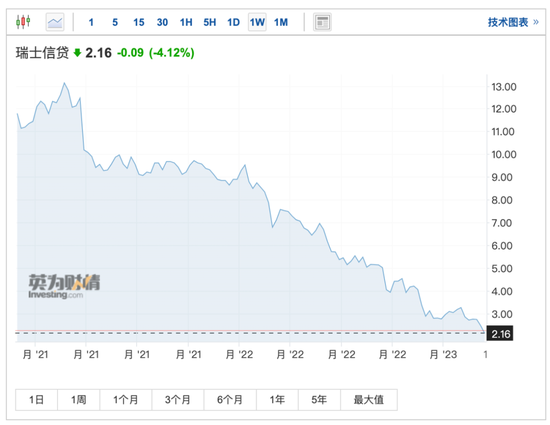
Task: Set interval to 5H
Action: click(210, 22)
